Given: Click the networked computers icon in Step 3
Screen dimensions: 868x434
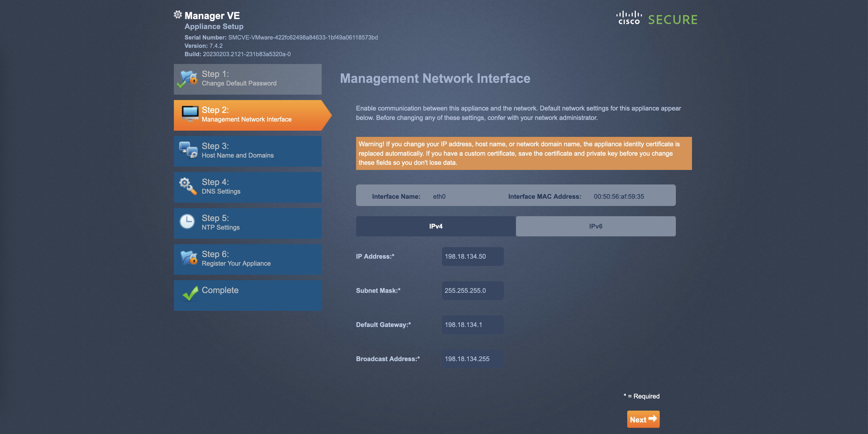Looking at the screenshot, I should [x=188, y=150].
